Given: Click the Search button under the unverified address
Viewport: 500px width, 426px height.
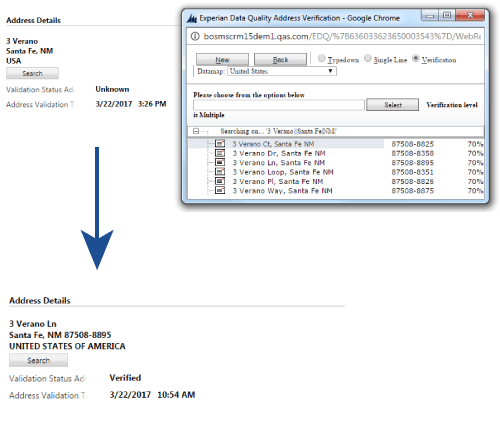Looking at the screenshot, I should pos(32,73).
